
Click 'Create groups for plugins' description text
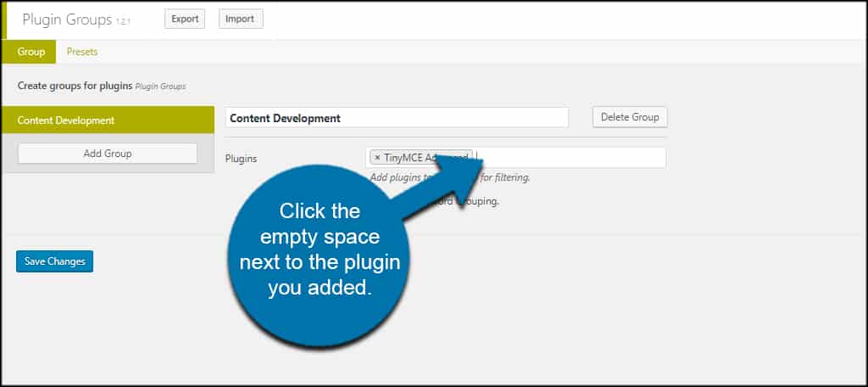[75, 86]
